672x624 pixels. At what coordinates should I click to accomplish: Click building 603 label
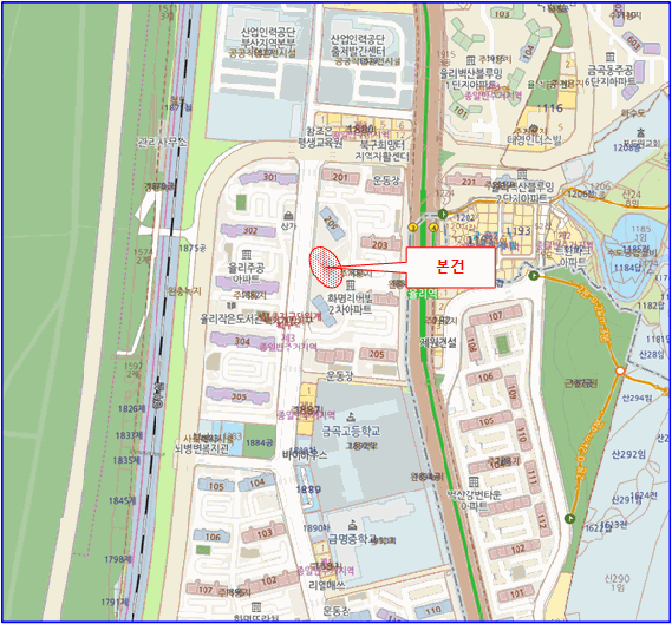pos(633,42)
